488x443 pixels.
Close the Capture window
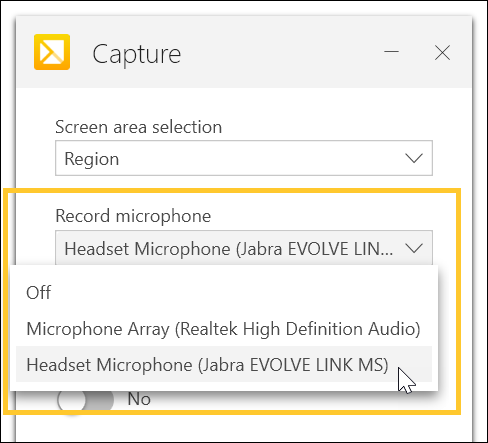(x=442, y=53)
